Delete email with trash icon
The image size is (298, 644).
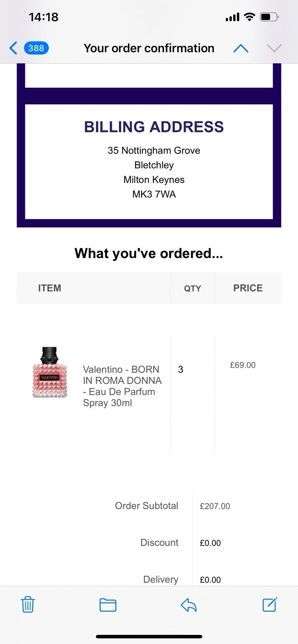tap(28, 605)
